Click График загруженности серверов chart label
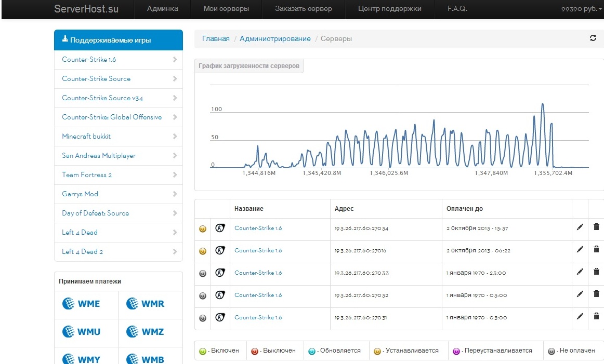Image resolution: width=604 pixels, height=364 pixels. pyautogui.click(x=249, y=66)
